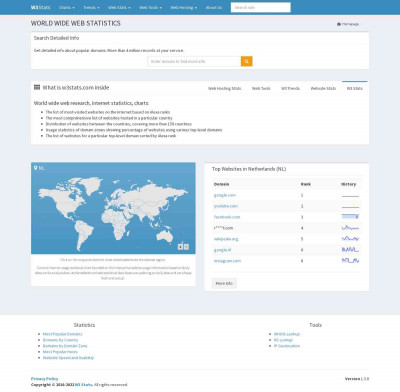Click the History column header
Viewport: 400px width, 392px height.
coord(348,184)
